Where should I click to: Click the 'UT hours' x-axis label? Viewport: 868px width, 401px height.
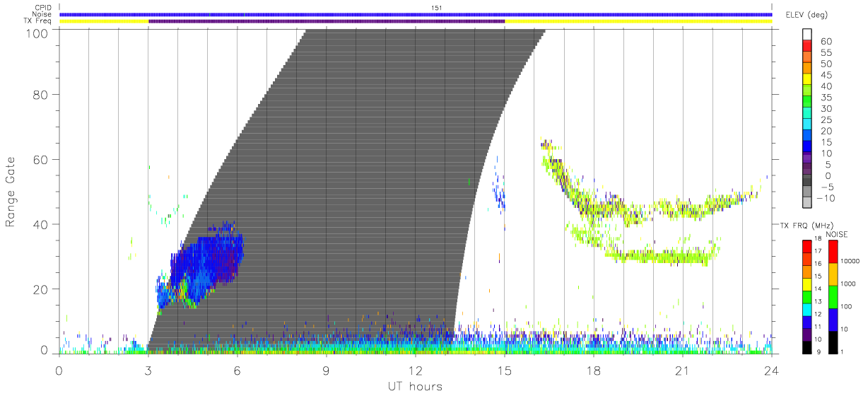click(414, 386)
